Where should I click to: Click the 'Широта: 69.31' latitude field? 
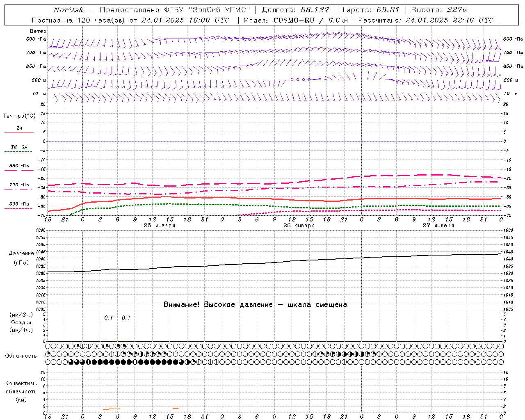click(370, 10)
